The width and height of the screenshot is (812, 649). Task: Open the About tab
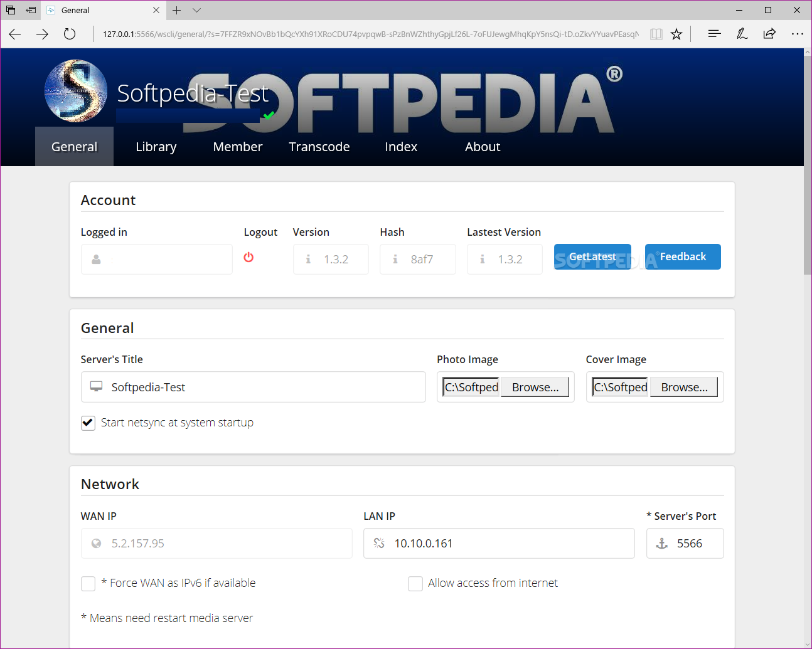click(483, 147)
